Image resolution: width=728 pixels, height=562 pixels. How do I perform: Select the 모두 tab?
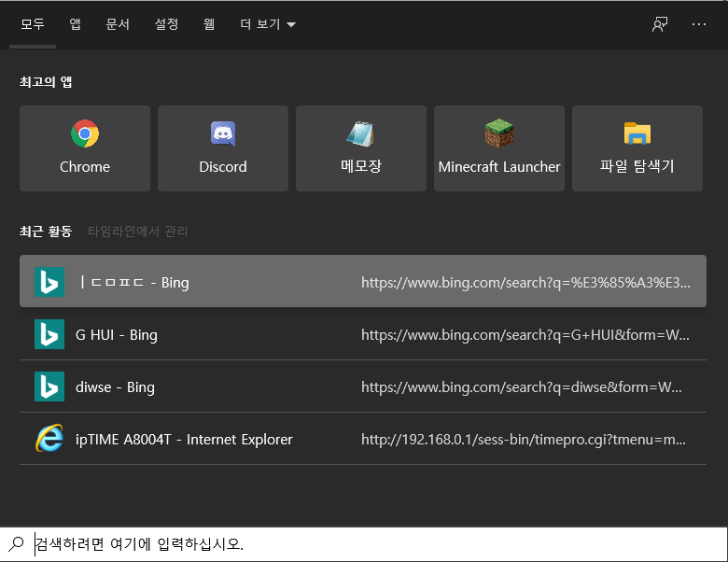[33, 24]
